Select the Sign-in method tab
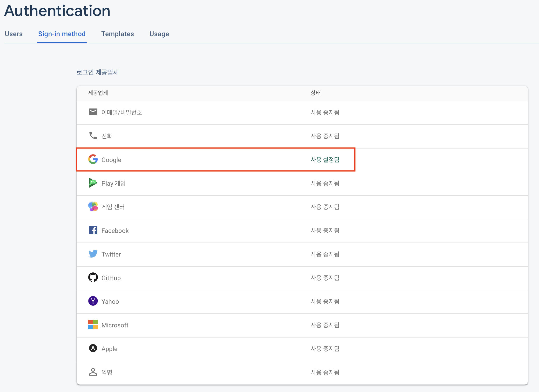The image size is (539, 392). pos(62,34)
